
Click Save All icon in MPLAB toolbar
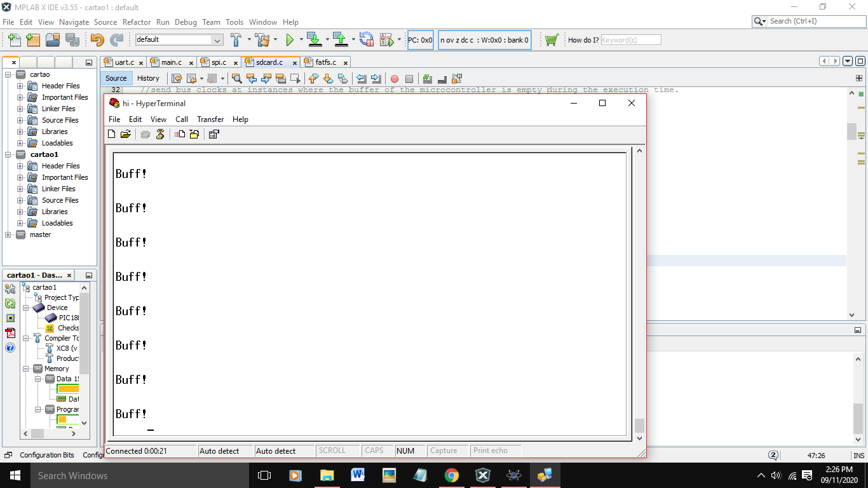coord(72,39)
